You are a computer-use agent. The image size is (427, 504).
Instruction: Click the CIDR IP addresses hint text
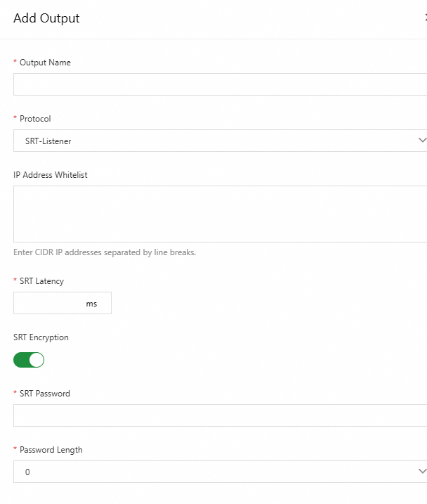[105, 252]
